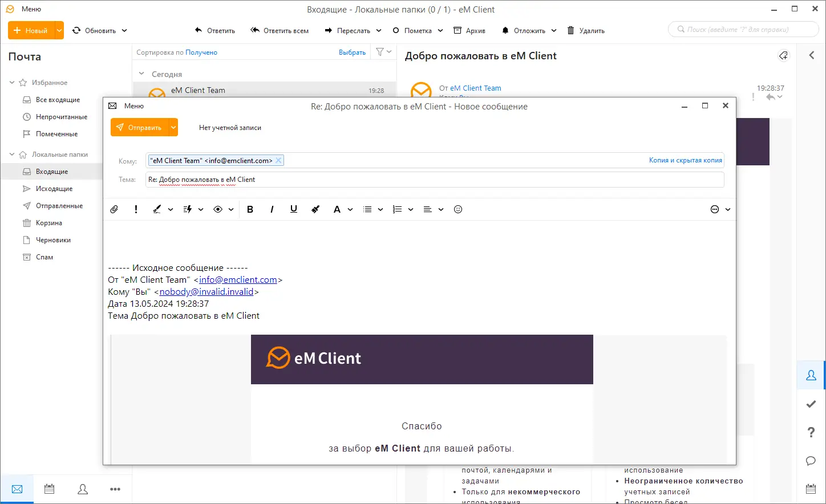Click the text alignment icon

coord(428,209)
